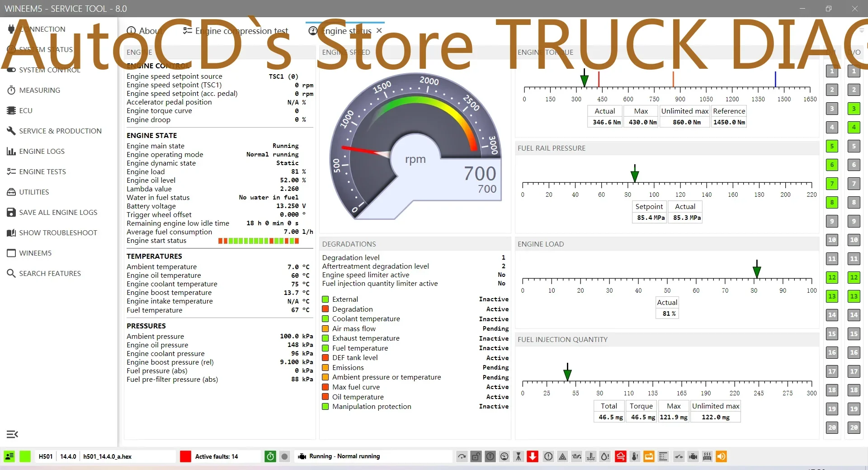The width and height of the screenshot is (868, 470).
Task: Click the thermometer warning status icon
Action: (635, 456)
